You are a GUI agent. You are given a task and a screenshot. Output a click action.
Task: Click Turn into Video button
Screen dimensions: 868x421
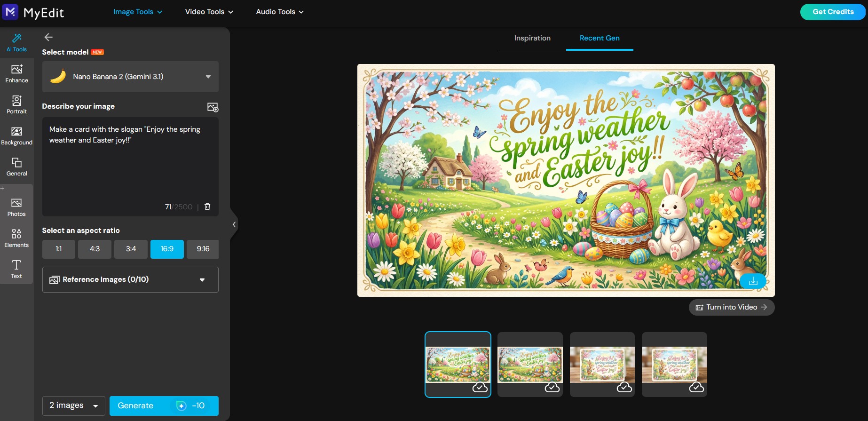732,307
